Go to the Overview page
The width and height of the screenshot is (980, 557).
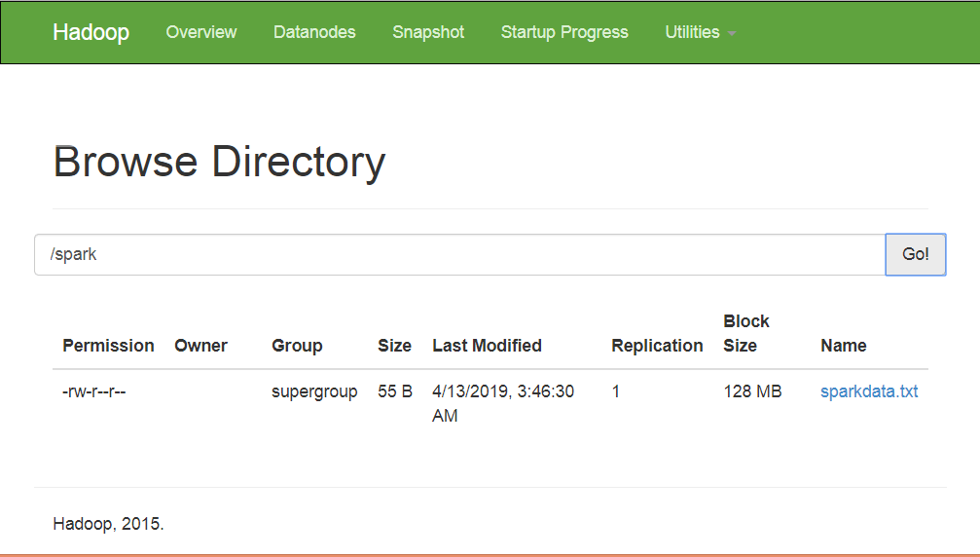point(201,32)
